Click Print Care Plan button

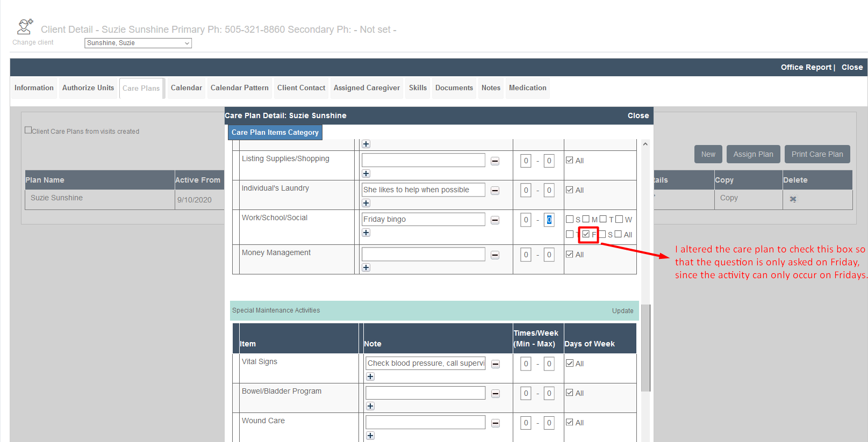coord(817,154)
